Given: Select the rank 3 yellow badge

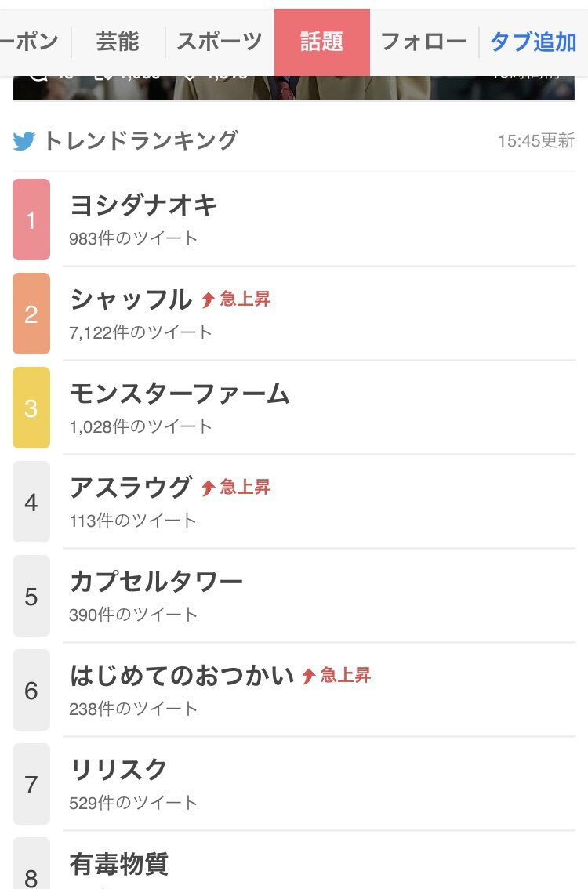Looking at the screenshot, I should pos(31,408).
